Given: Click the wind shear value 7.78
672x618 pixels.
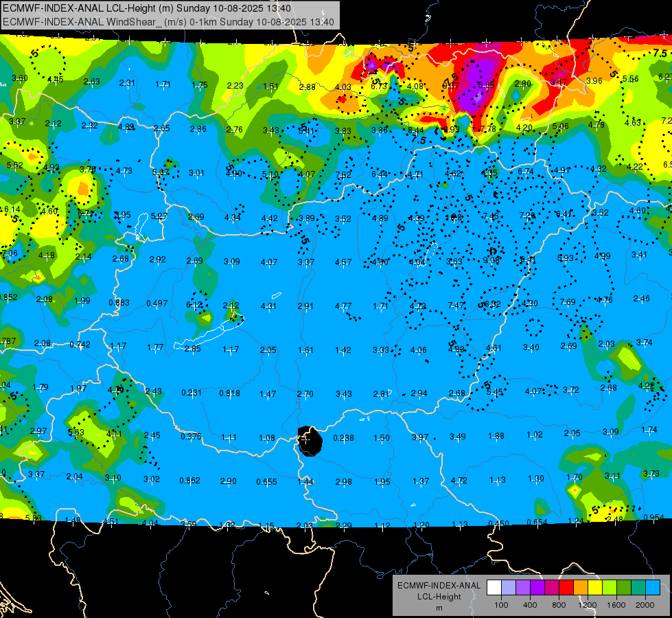Looking at the screenshot, I should [x=488, y=128].
